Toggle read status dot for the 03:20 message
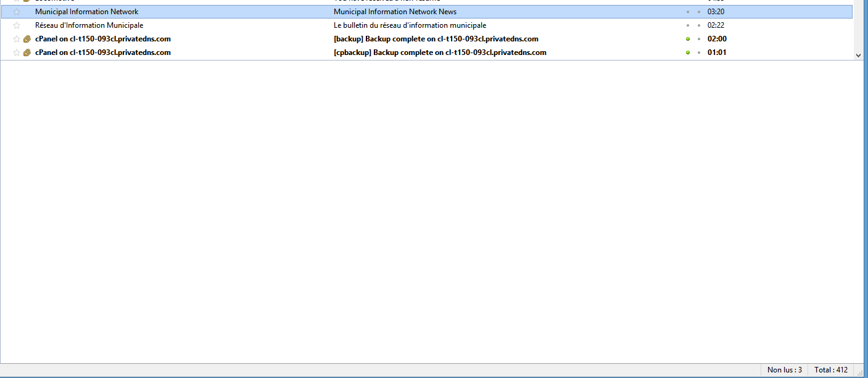Image resolution: width=868 pixels, height=378 pixels. [x=688, y=12]
